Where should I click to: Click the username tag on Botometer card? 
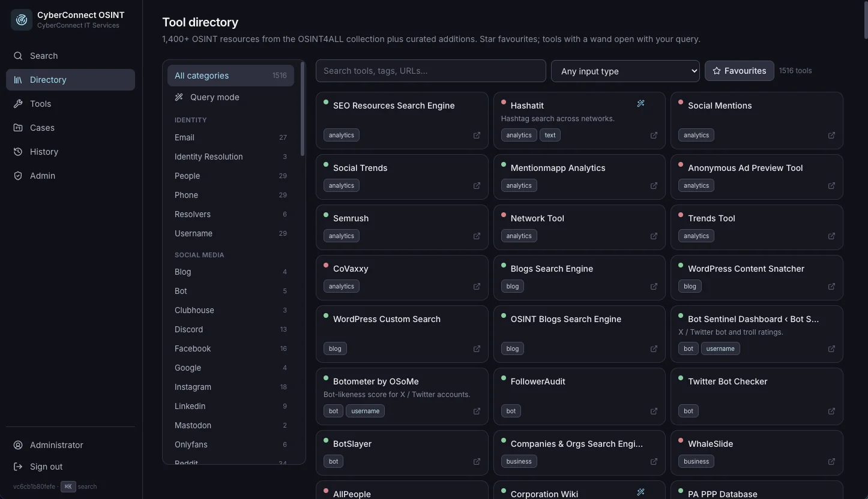(365, 411)
